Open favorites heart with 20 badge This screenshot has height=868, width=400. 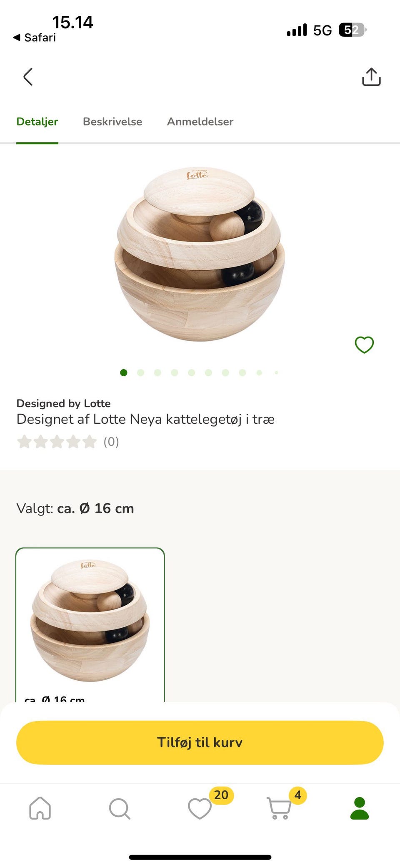click(x=200, y=808)
